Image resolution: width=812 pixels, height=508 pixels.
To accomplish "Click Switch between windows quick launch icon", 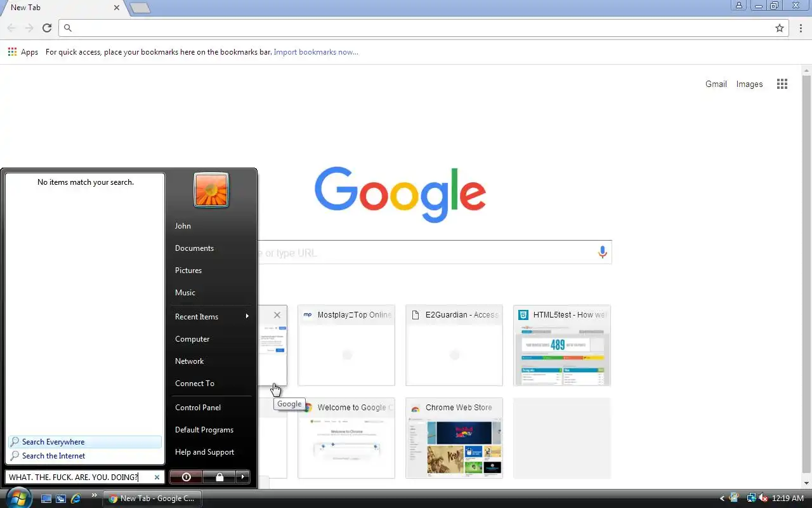I will point(61,498).
